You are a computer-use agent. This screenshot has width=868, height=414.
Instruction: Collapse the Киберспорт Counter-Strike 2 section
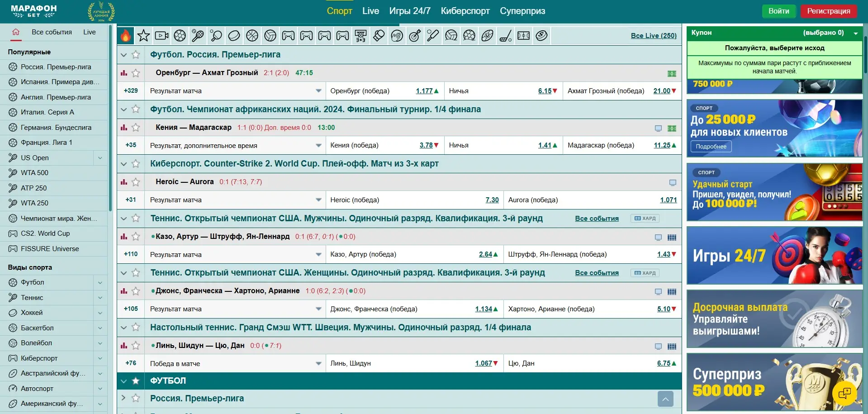(123, 164)
